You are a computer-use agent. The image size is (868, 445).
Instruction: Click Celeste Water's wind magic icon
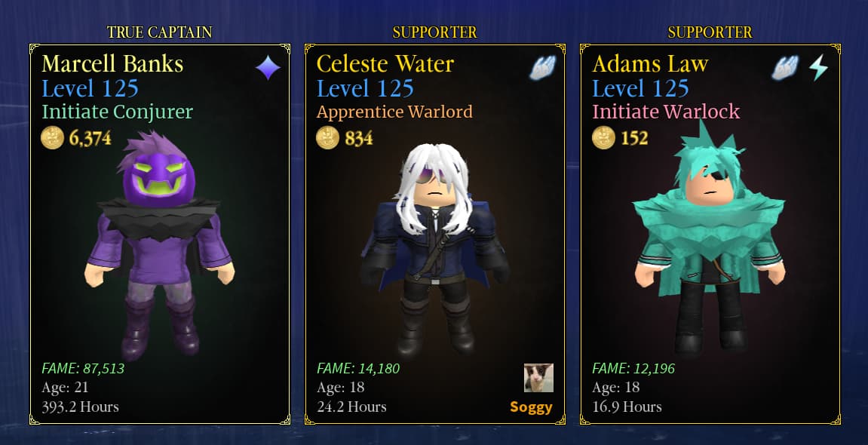point(542,68)
